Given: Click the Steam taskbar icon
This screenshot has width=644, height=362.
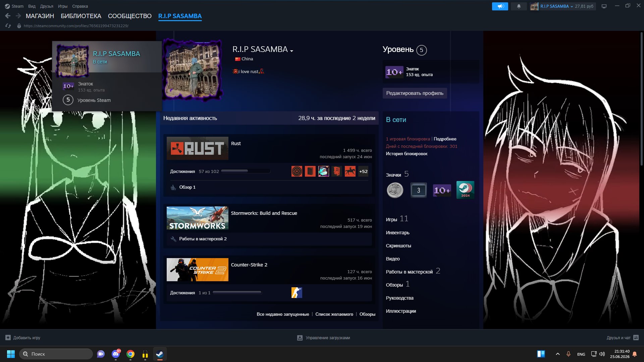Looking at the screenshot, I should coord(160,354).
